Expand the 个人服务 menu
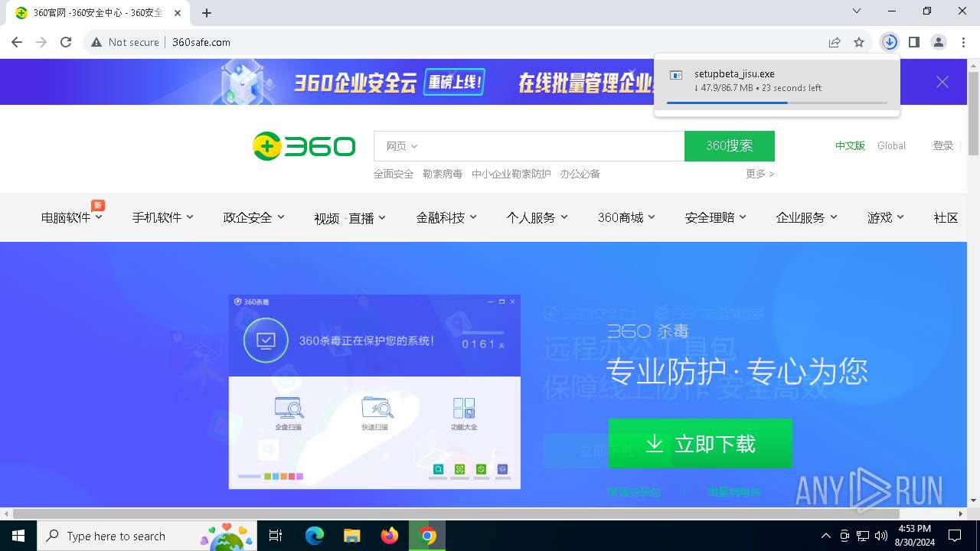 pyautogui.click(x=537, y=217)
